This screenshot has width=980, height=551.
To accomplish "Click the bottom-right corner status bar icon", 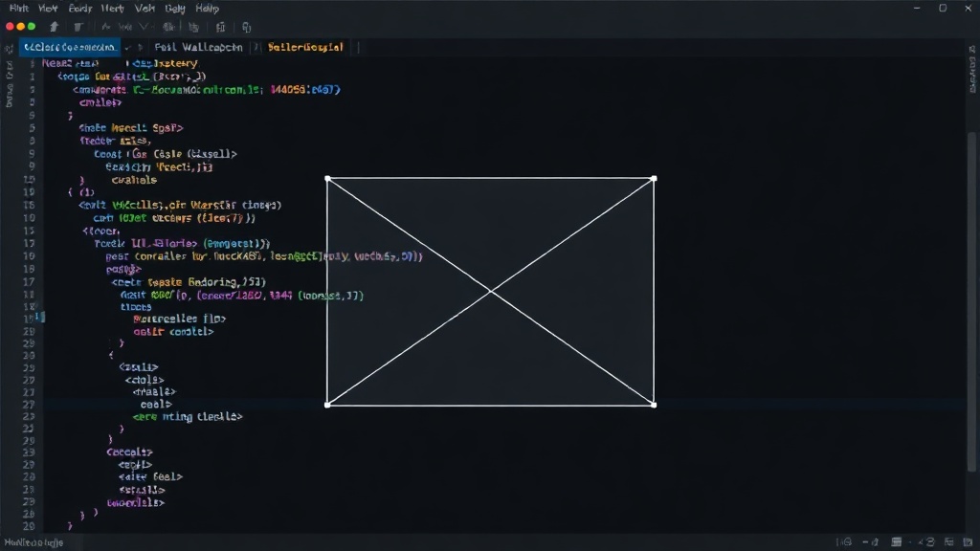I will pos(968,541).
